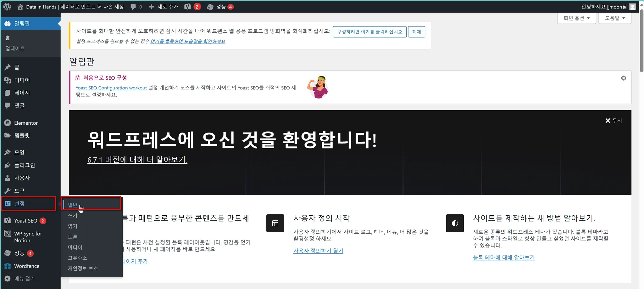Viewport: 644px width, 289px height.
Task: Open Yoast icon in top admin bar
Action: 187,7
